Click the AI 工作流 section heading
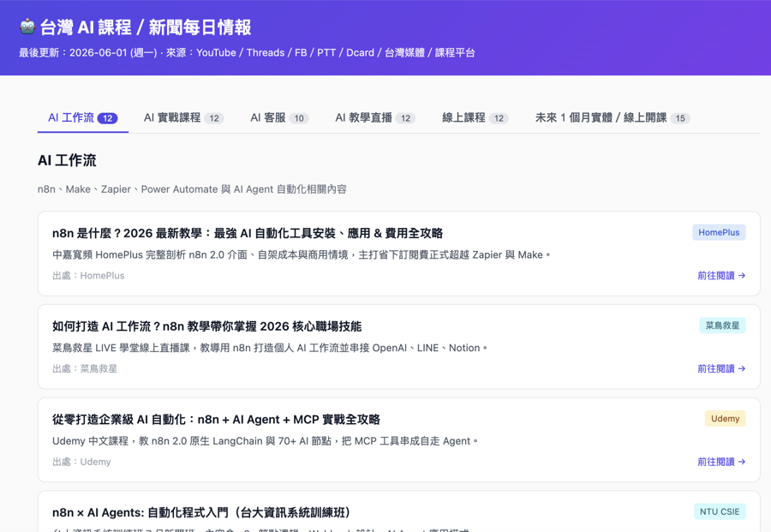The height and width of the screenshot is (532, 771). [x=67, y=160]
